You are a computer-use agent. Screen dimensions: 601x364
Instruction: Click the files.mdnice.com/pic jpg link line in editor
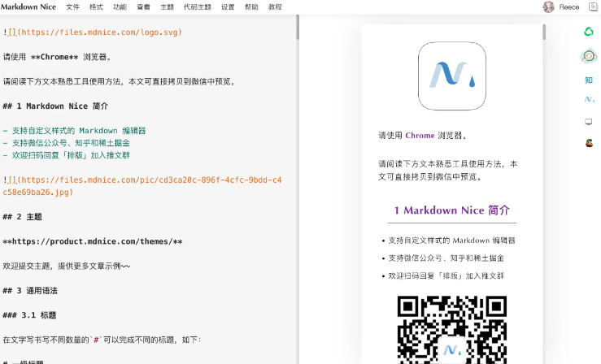tap(142, 186)
